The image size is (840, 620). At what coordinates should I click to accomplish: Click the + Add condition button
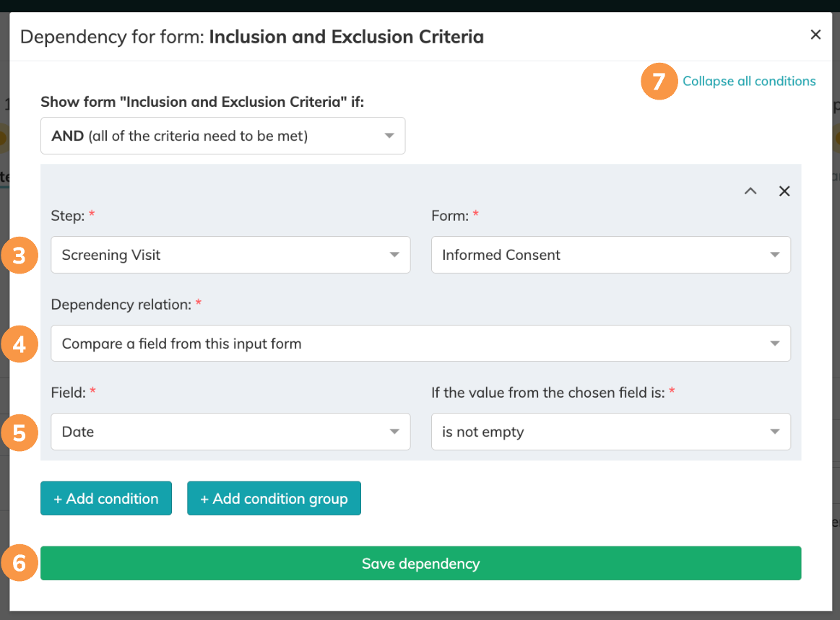tap(106, 499)
